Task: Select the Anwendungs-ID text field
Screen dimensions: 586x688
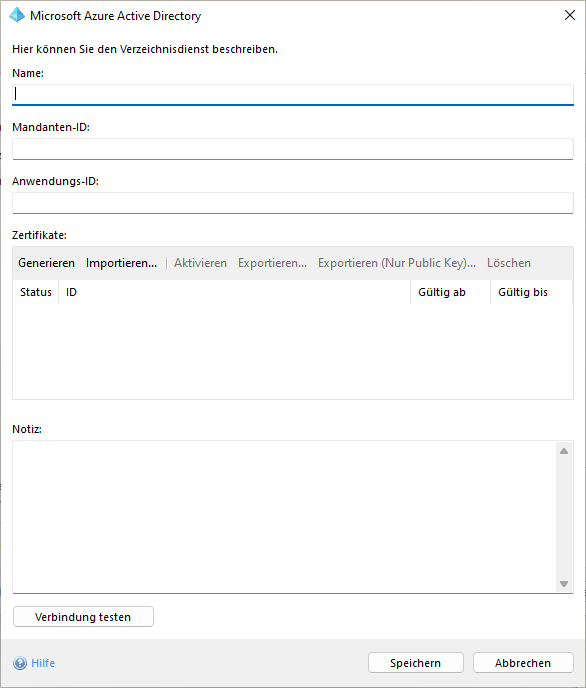Action: [293, 203]
